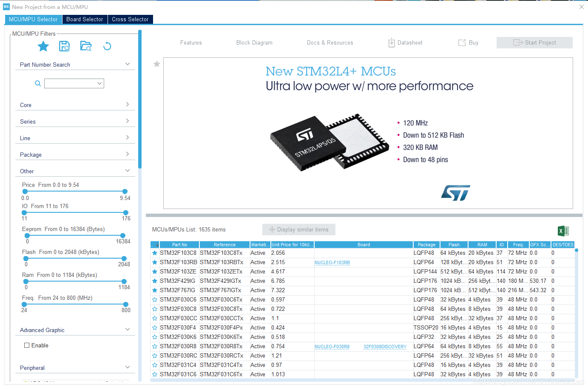Open the Features tab
Viewport: 588px width, 389px height.
click(191, 43)
